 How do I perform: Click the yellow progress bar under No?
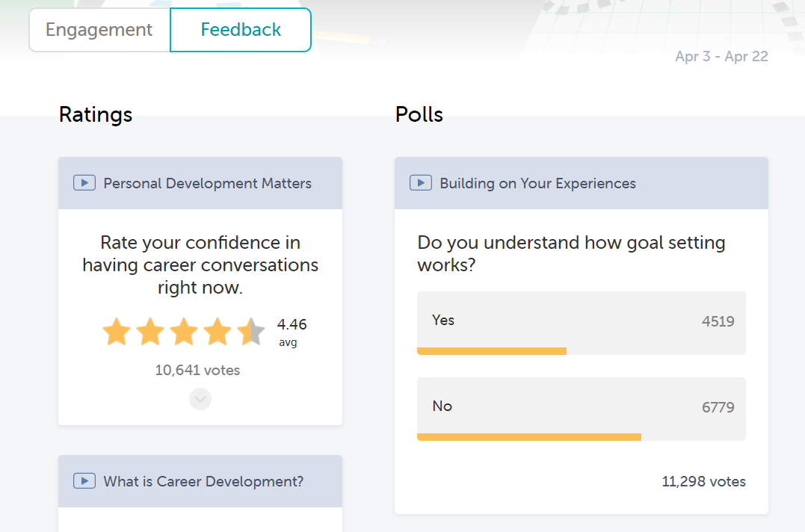point(529,436)
